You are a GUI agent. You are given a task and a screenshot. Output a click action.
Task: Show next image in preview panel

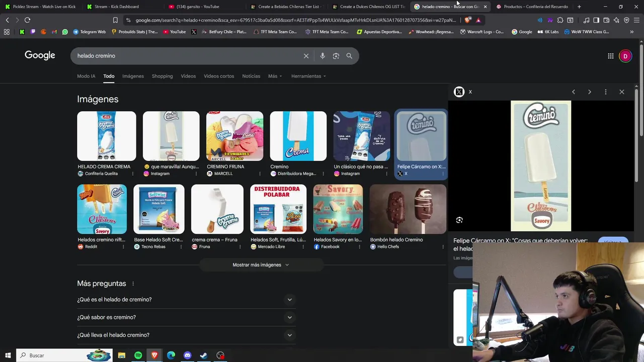(x=590, y=92)
